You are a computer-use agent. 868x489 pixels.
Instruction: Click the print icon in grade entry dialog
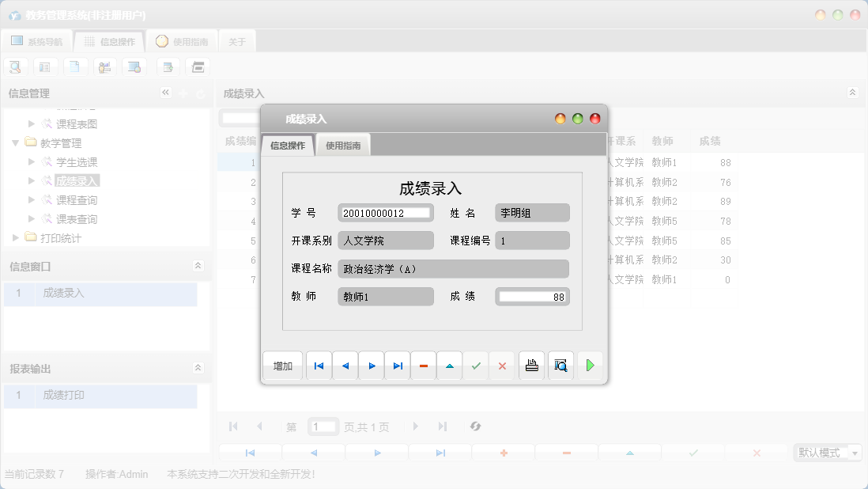click(531, 365)
